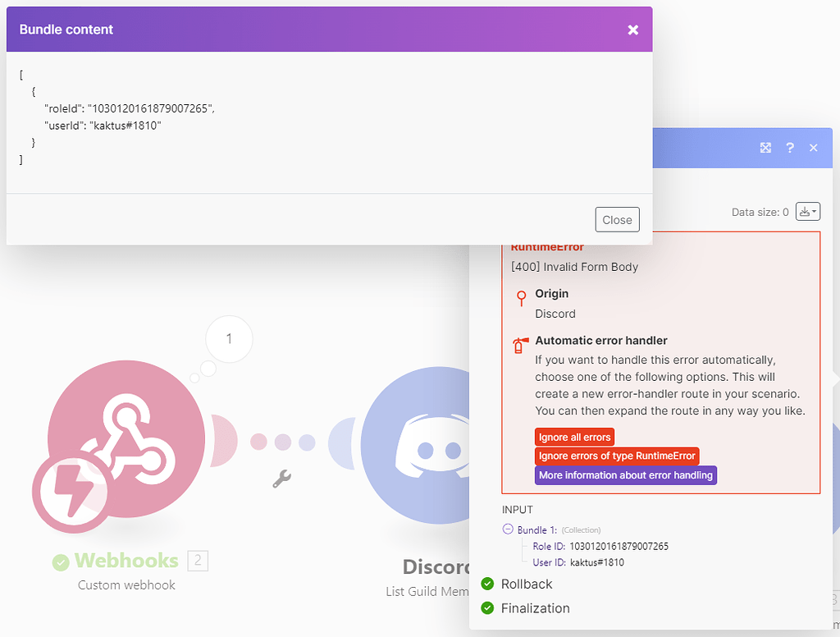
Task: Open help via the question mark icon
Action: pos(789,148)
